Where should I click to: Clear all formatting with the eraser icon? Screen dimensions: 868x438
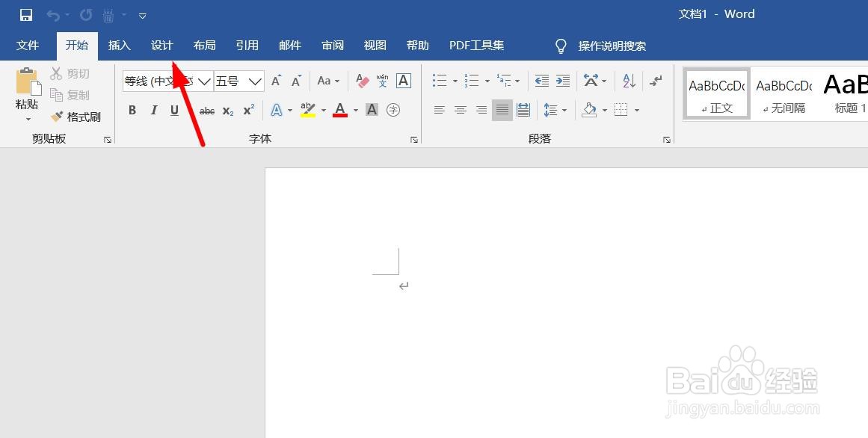pos(361,81)
